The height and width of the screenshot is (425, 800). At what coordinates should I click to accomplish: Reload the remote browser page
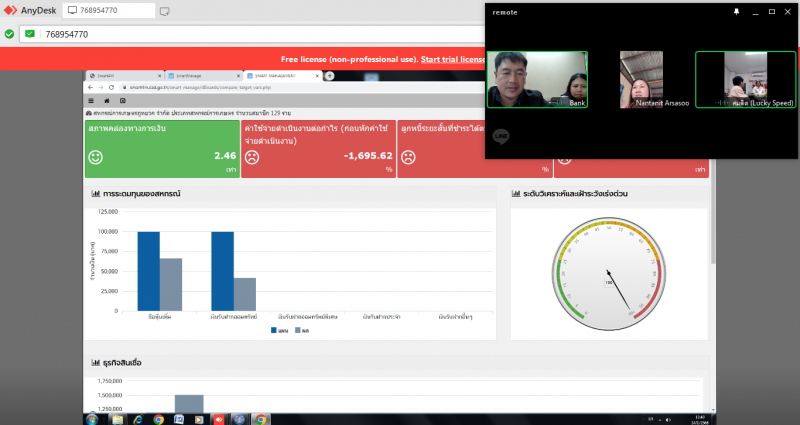111,87
